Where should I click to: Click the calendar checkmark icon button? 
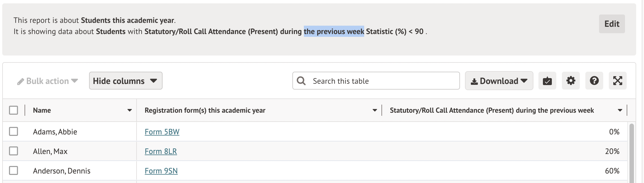click(x=547, y=81)
